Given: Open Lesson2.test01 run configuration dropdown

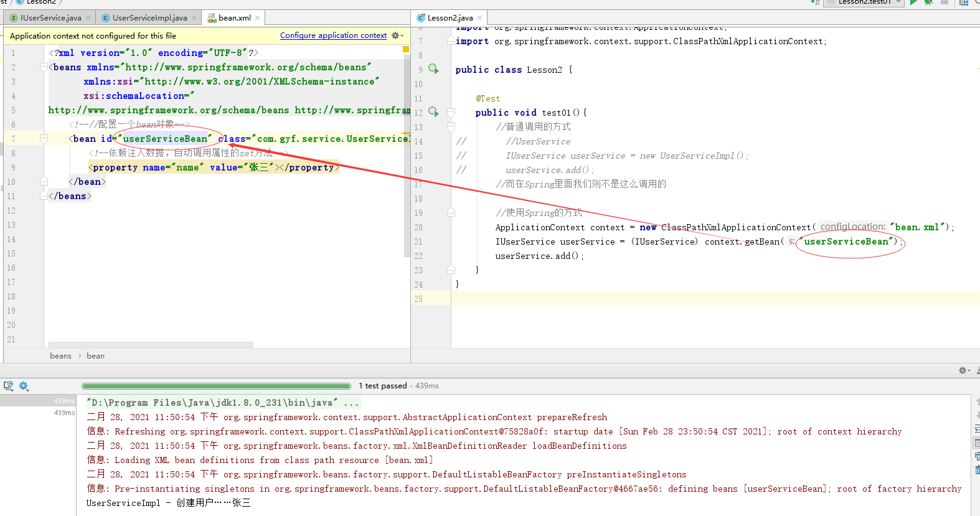Looking at the screenshot, I should coord(864,2).
